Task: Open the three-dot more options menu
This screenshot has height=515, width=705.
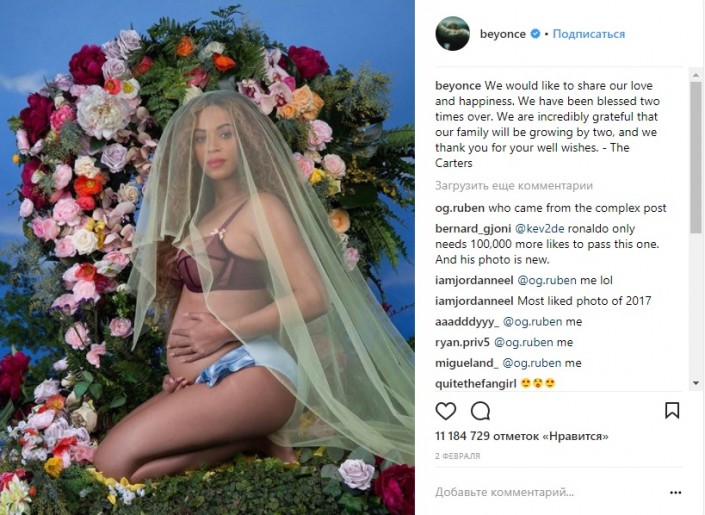Action: tap(675, 493)
